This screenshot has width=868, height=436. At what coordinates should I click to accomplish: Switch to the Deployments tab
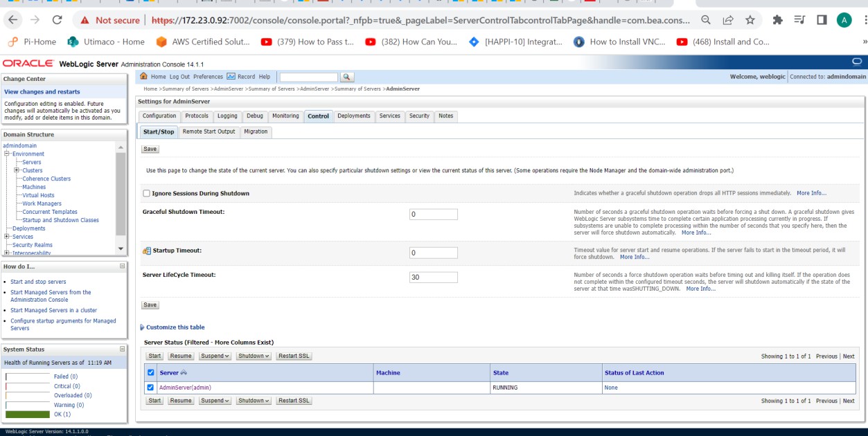coord(354,116)
